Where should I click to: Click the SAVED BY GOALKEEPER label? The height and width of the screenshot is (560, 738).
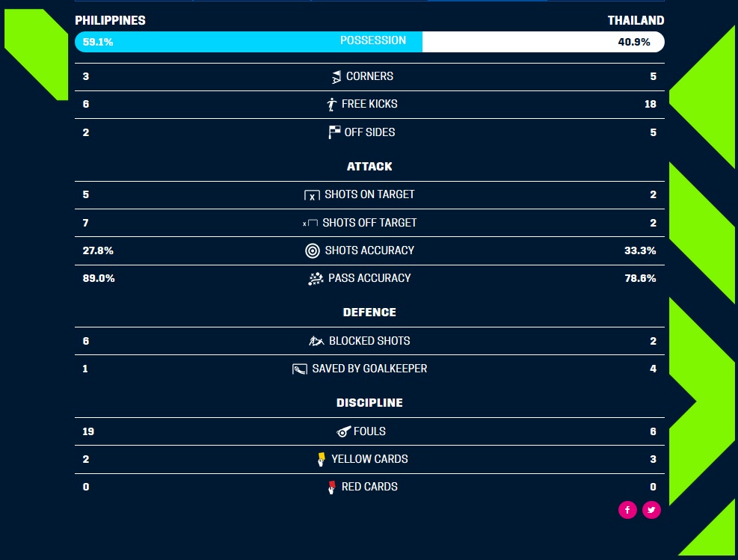point(369,369)
